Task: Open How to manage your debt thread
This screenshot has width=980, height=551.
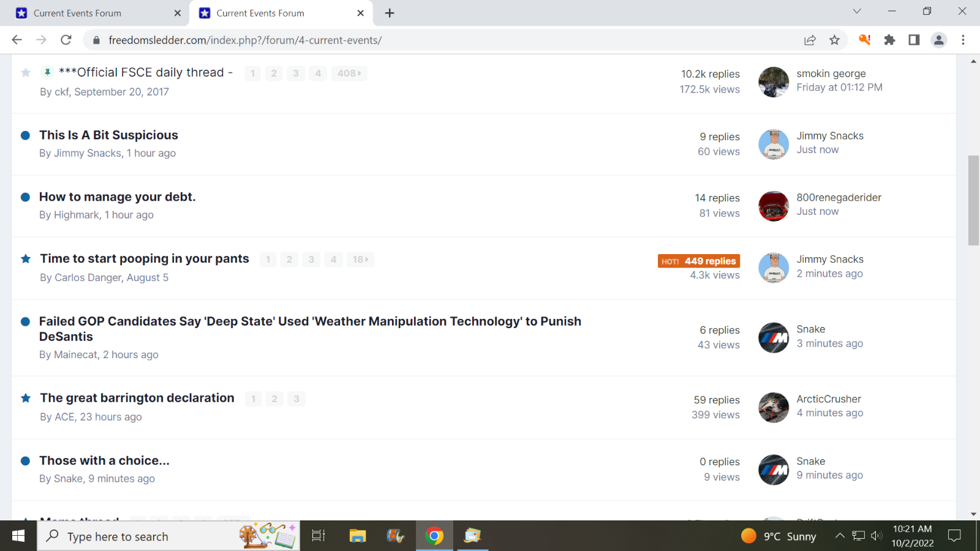Action: pyautogui.click(x=117, y=197)
